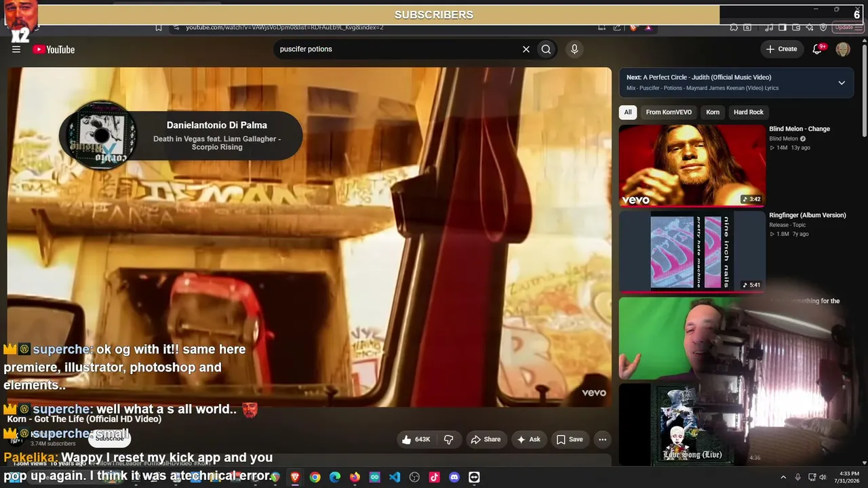This screenshot has width=868, height=488.
Task: Like the video with 643K likes
Action: click(x=416, y=439)
